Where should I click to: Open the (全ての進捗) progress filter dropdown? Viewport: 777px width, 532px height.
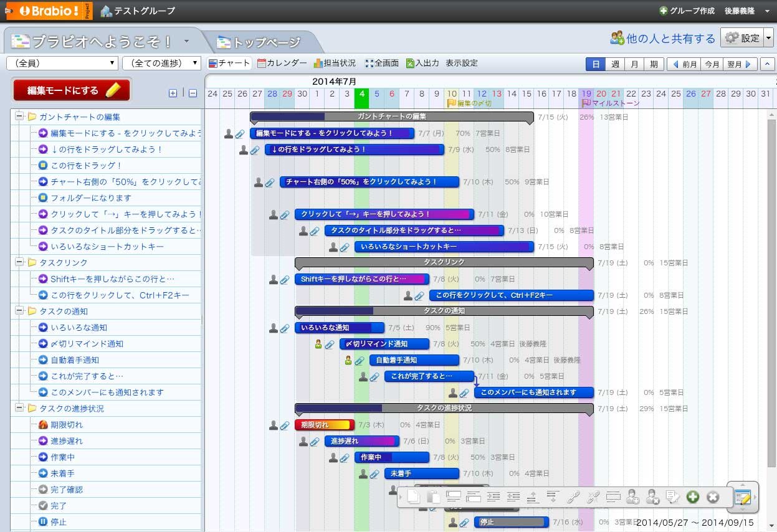(162, 63)
